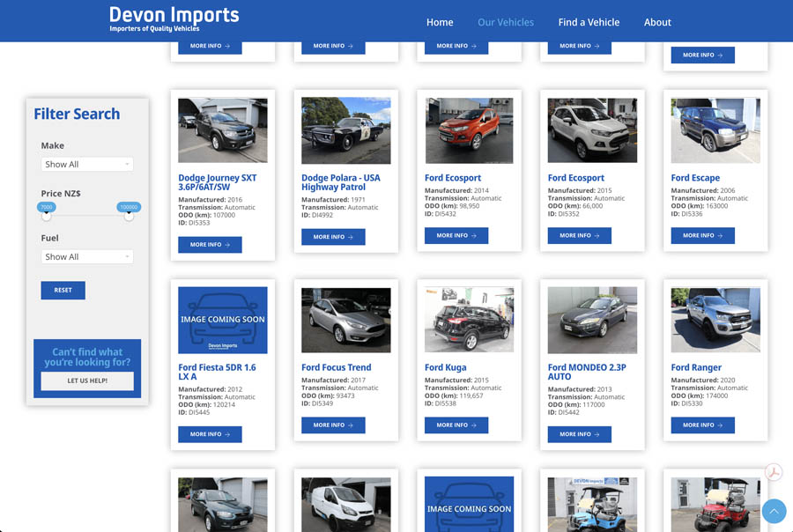The width and height of the screenshot is (793, 532).
Task: Open the Dodge Journey SXT 3.6P/6AT/SW title link
Action: pos(218,182)
